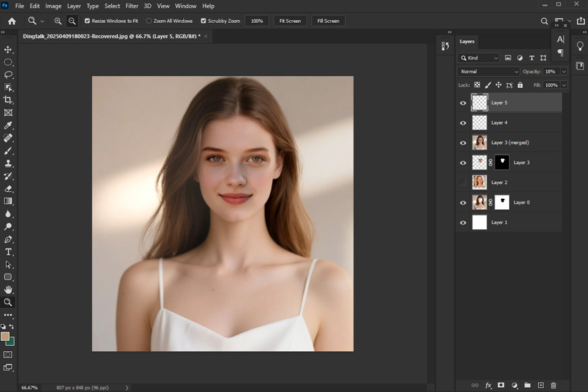Viewport: 588px width, 392px height.
Task: Click the Zoom In icon in options bar
Action: pos(57,21)
